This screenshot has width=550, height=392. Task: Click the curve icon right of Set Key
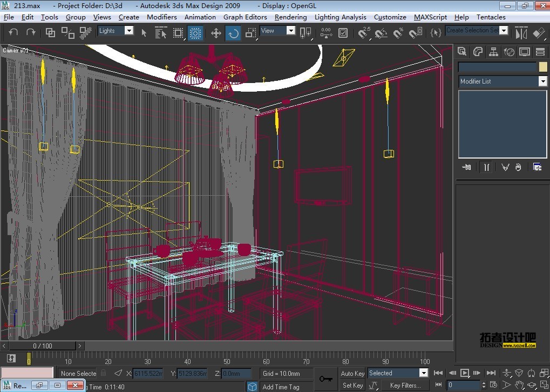coord(373,386)
